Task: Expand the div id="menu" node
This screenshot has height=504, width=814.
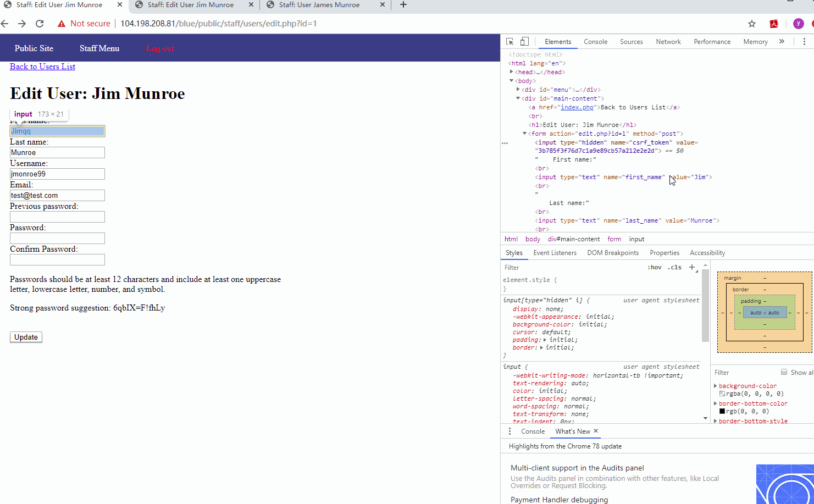Action: pyautogui.click(x=518, y=90)
